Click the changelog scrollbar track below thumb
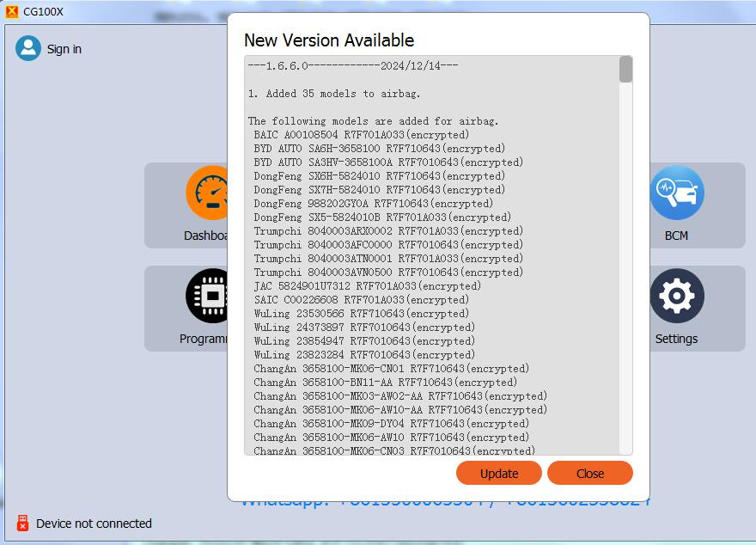This screenshot has height=545, width=756. pos(625,267)
